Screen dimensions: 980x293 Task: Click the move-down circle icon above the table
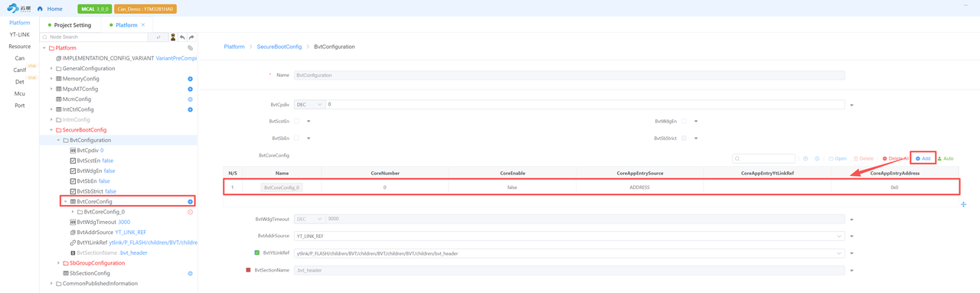817,158
